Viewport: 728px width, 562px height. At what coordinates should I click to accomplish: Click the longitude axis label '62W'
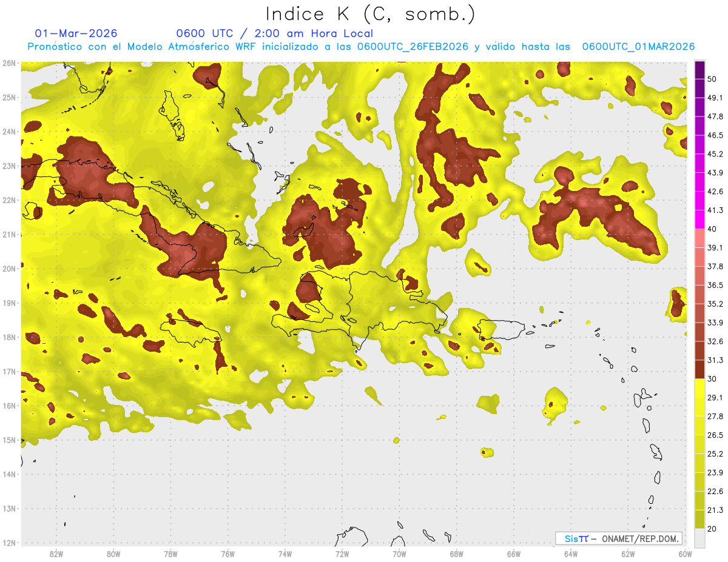[x=628, y=554]
